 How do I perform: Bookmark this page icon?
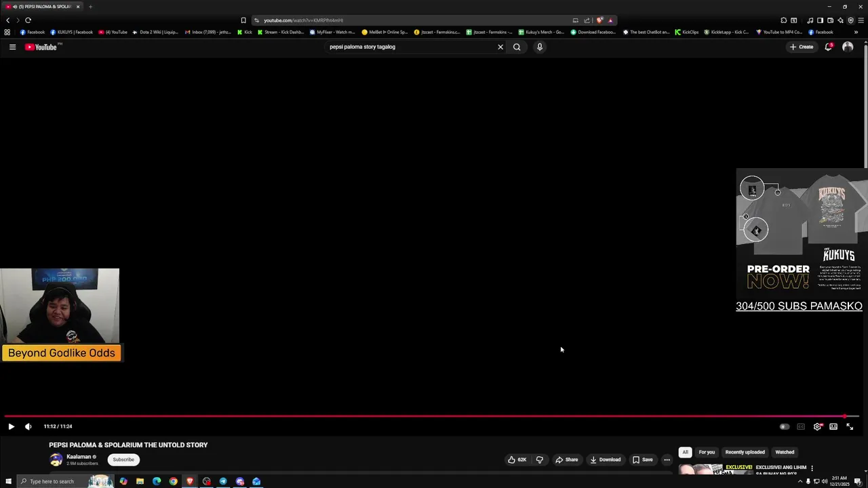coord(243,20)
